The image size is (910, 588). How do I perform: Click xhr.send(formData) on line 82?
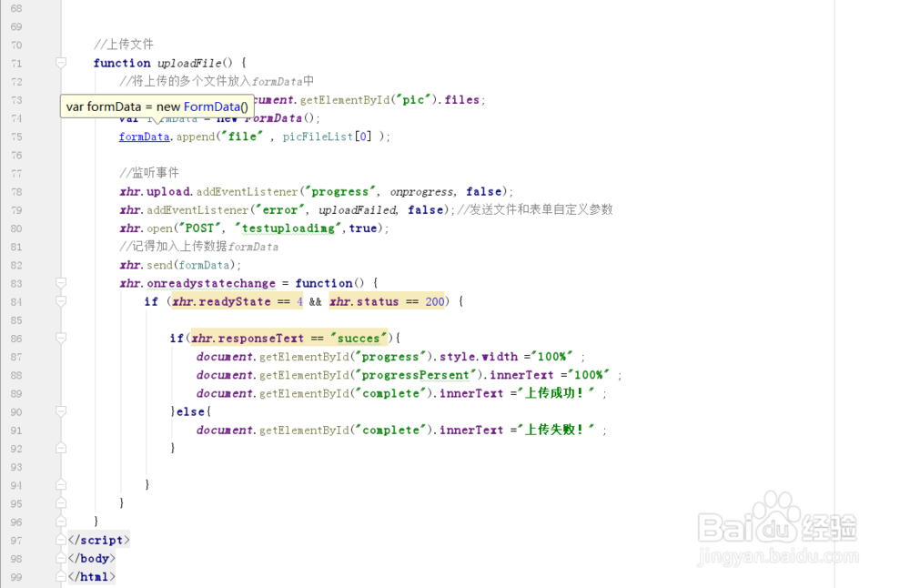pos(177,265)
